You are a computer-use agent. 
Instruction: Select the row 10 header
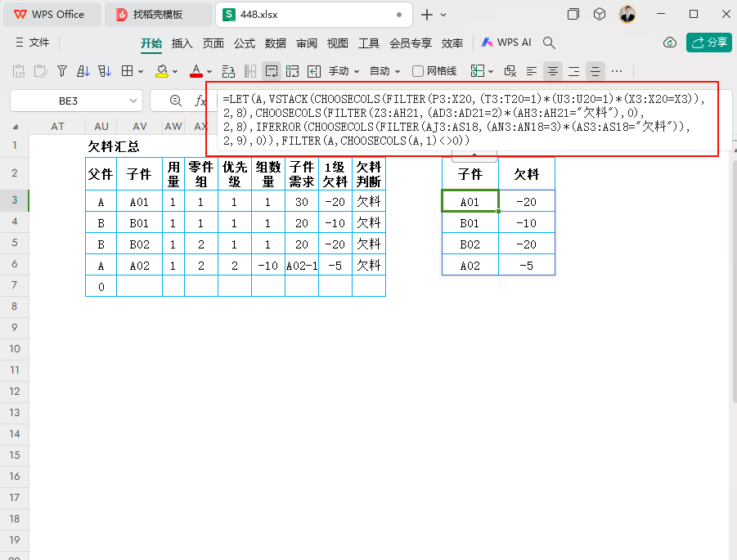click(14, 348)
